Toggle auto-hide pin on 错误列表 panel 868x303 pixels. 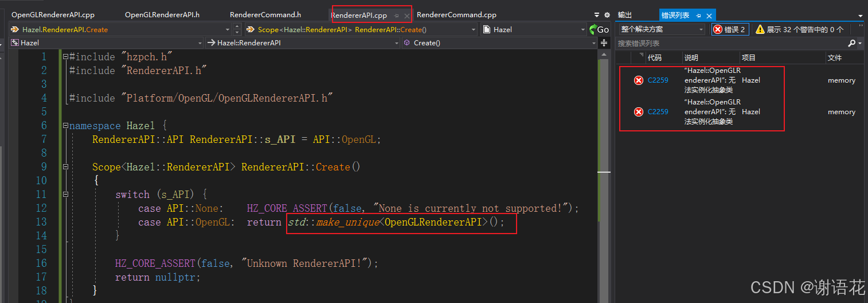coord(699,16)
